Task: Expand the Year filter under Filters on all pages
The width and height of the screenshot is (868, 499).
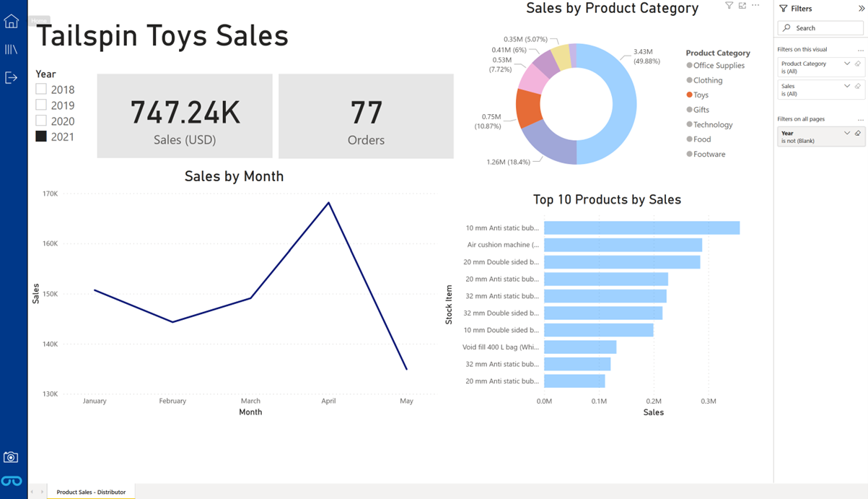Action: pos(846,133)
